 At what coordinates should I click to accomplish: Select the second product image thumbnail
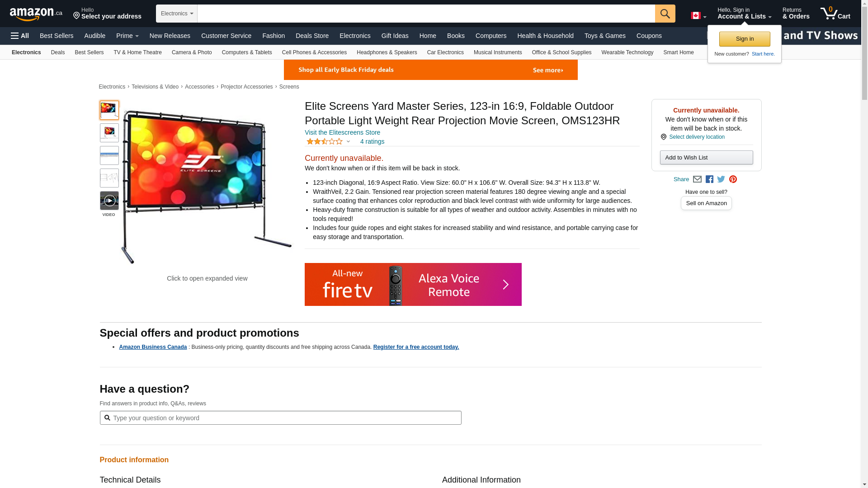[109, 133]
